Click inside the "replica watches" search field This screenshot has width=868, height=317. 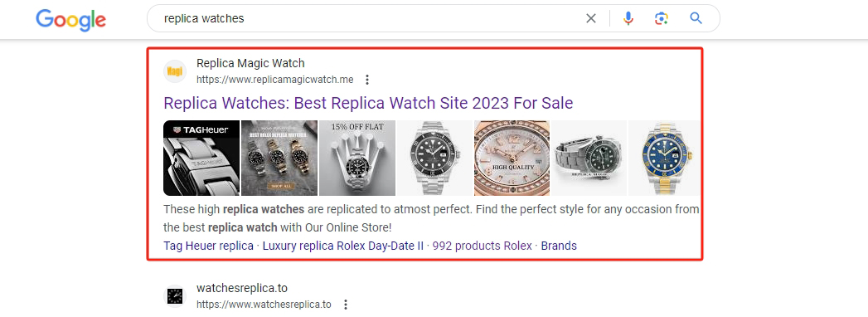[371, 18]
